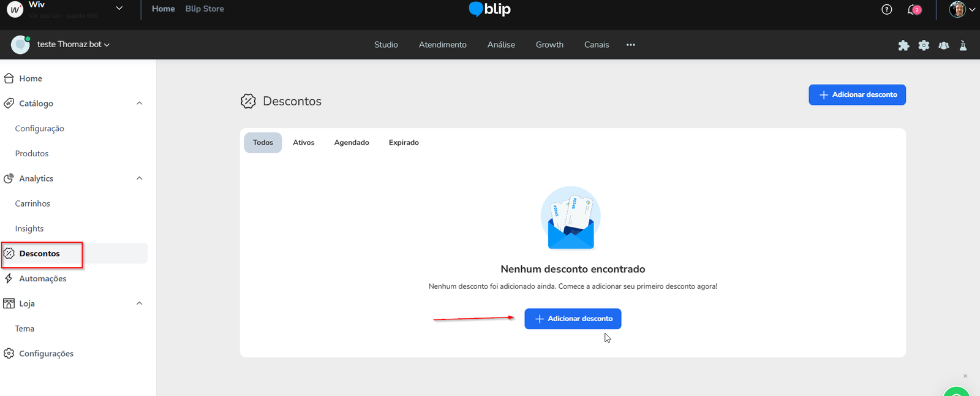The image size is (980, 396).
Task: Click the puzzle piece extensions icon
Action: pos(903,45)
